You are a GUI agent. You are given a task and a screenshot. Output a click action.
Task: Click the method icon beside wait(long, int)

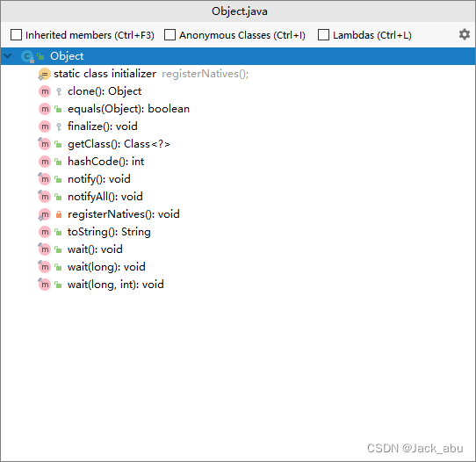(44, 285)
